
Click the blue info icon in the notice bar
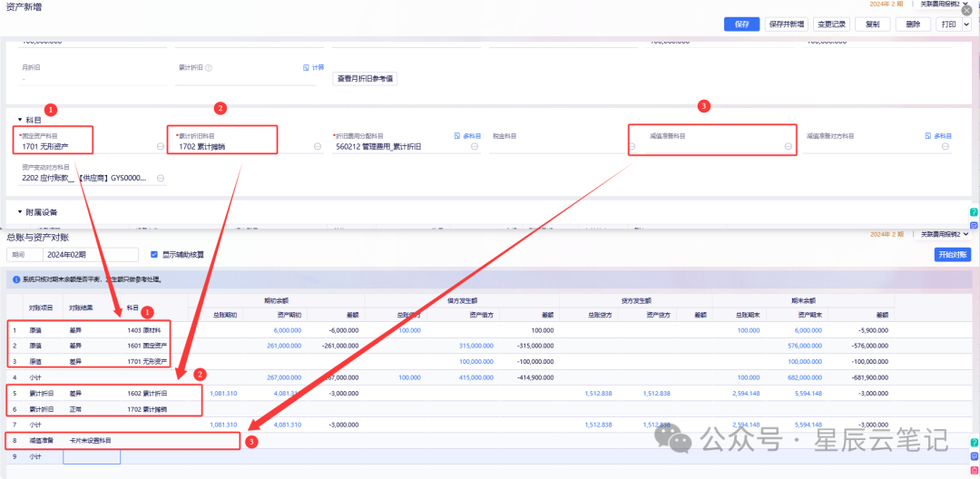(x=16, y=279)
